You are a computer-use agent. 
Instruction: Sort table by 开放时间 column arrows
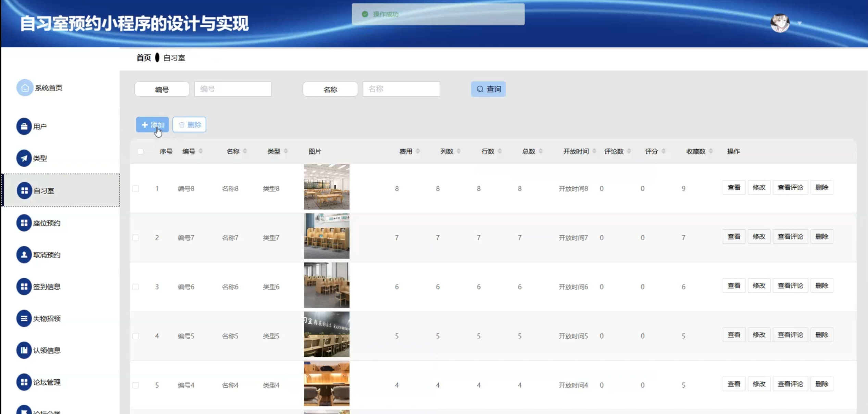point(594,151)
